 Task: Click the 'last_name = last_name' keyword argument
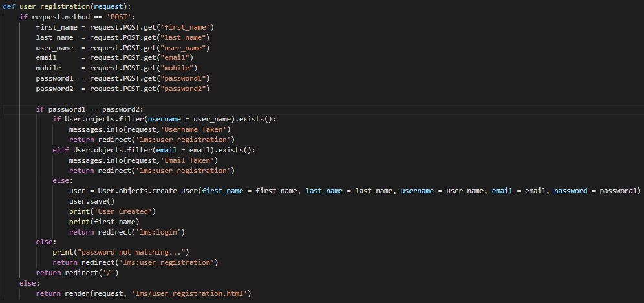click(349, 191)
